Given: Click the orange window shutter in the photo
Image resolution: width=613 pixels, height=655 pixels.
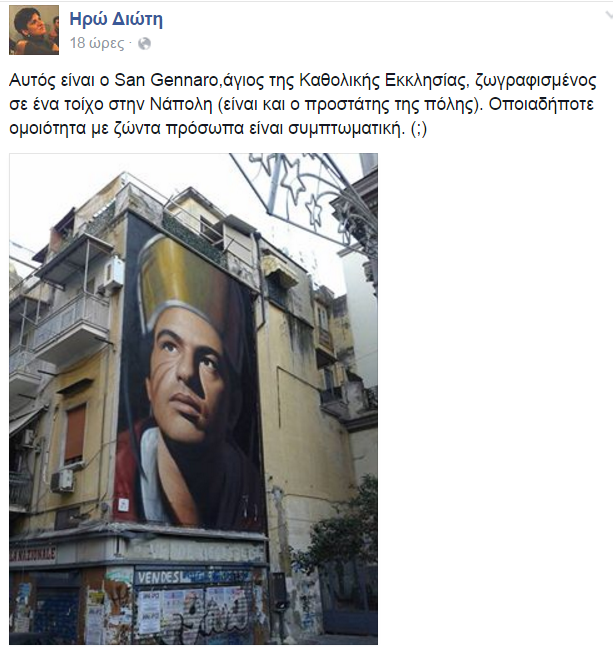Looking at the screenshot, I should point(75,434).
